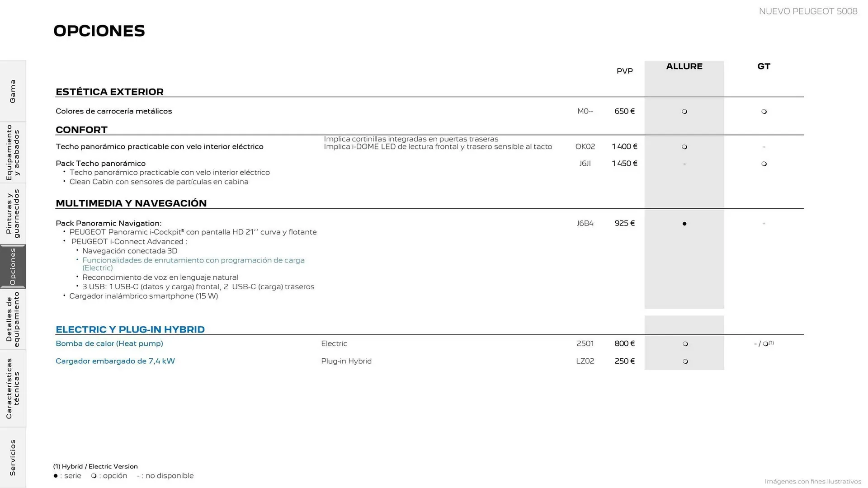Click the ALLURE column header
868x488 pixels.
(x=684, y=66)
